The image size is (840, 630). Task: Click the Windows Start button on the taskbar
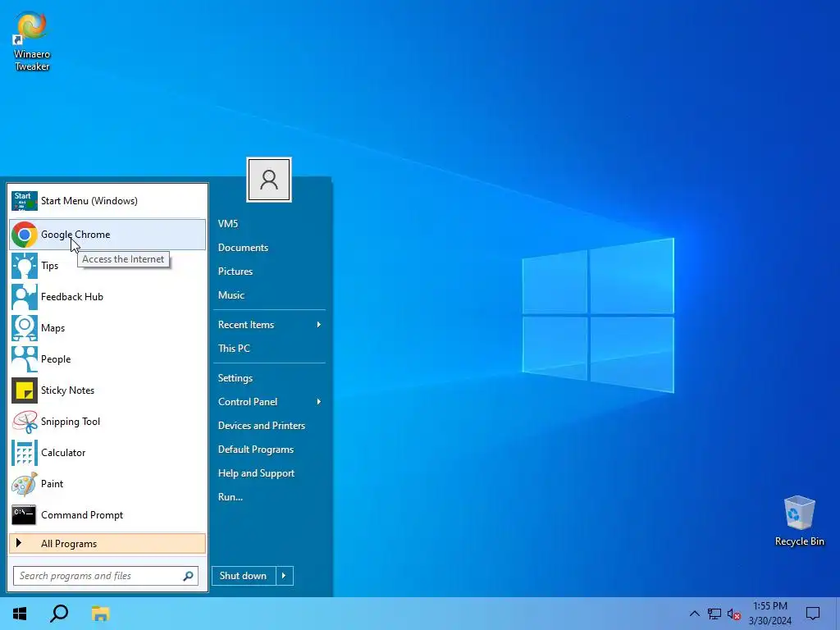pyautogui.click(x=20, y=614)
